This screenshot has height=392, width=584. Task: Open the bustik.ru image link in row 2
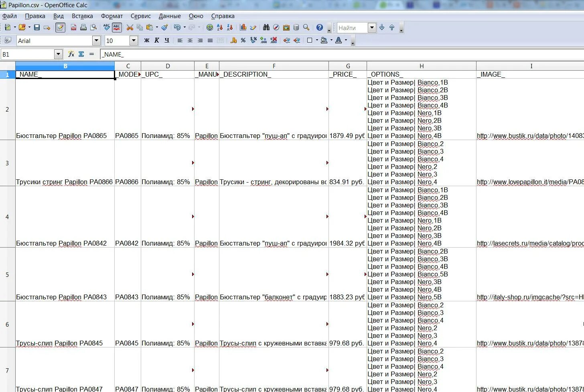530,136
